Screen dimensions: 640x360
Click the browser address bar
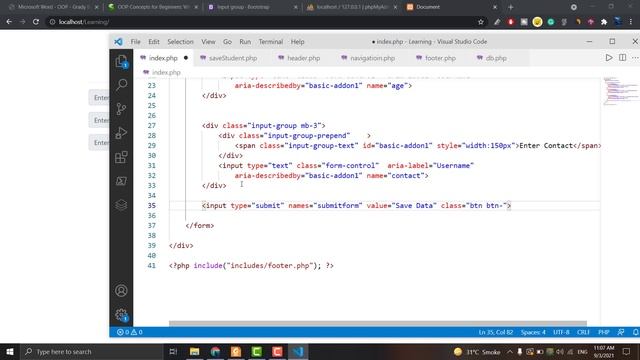click(261, 22)
